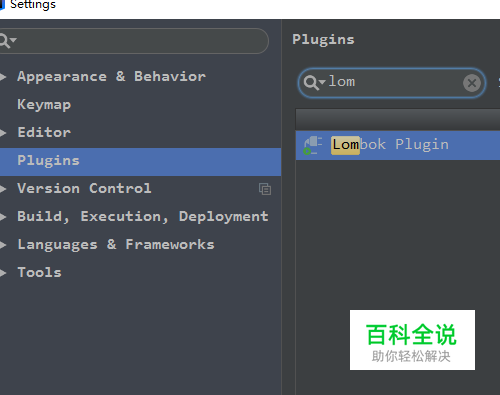Click the clear search X icon
500x395 pixels.
pyautogui.click(x=472, y=83)
